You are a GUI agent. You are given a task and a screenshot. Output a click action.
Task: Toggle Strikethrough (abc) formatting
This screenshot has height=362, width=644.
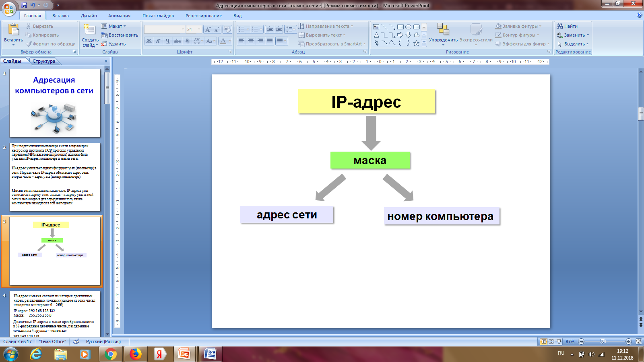click(x=177, y=41)
